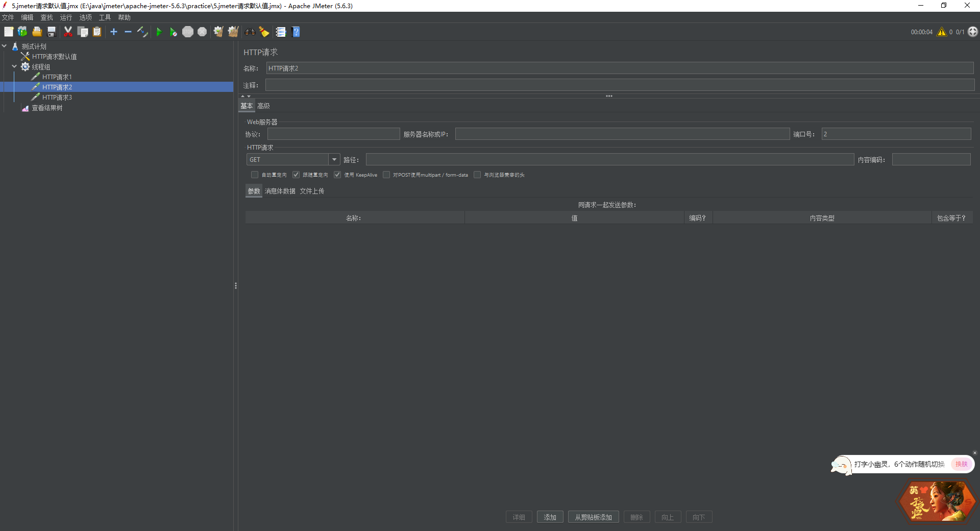Click the 服务器名称或IP input field
Viewport: 980px width, 531px height.
coord(622,134)
